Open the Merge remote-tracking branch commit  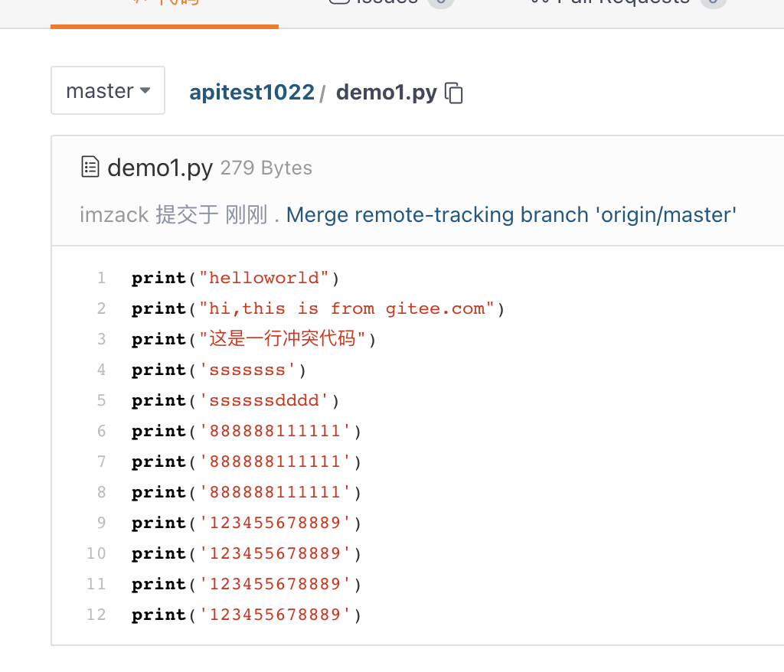[x=511, y=215]
